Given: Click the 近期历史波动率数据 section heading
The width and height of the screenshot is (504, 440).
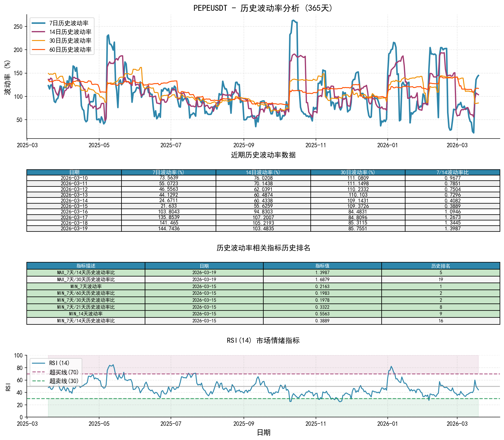Looking at the screenshot, I should [x=263, y=155].
